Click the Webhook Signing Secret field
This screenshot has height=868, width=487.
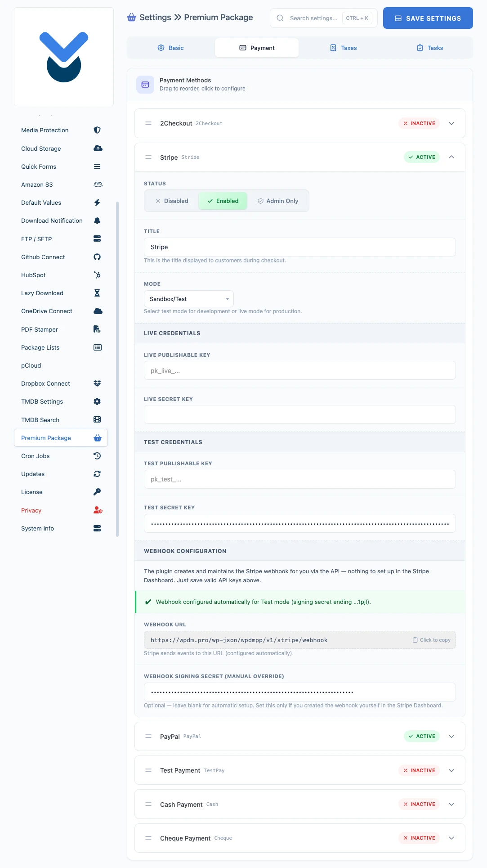click(x=300, y=692)
